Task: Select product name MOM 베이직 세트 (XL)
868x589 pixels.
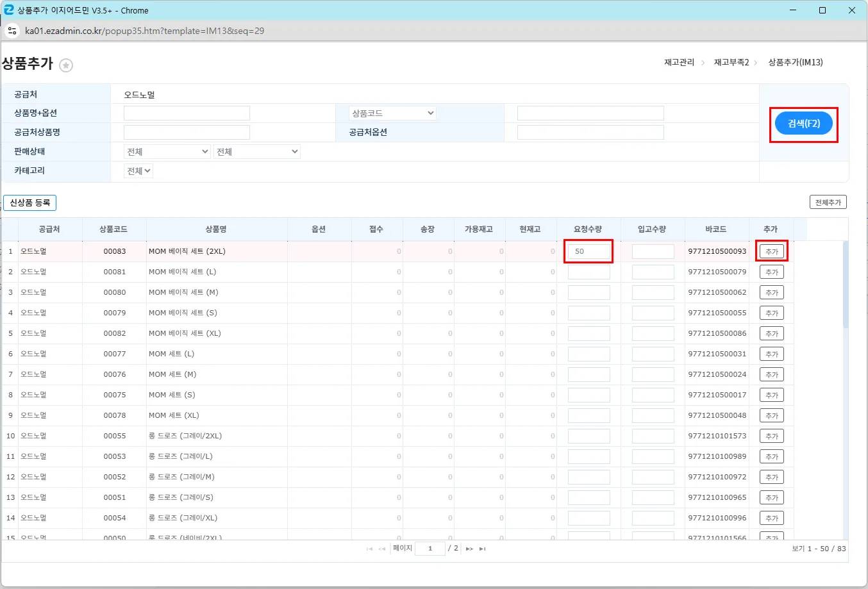Action: pyautogui.click(x=185, y=333)
